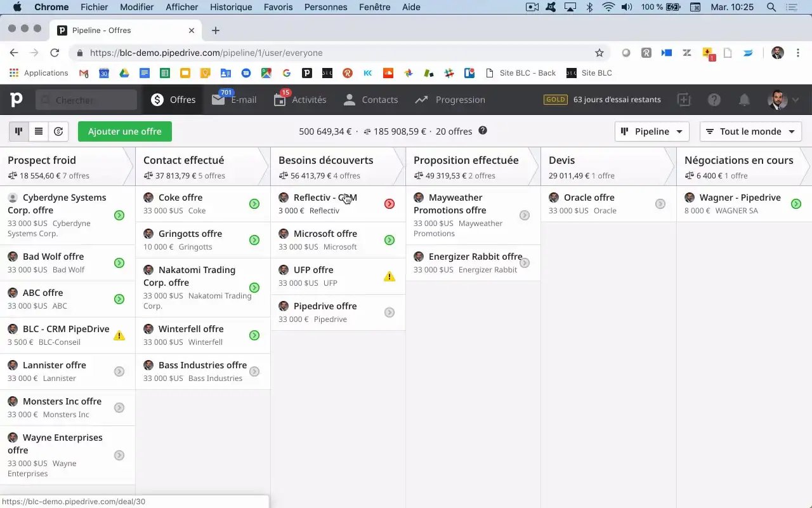Open the E-mail tab
The height and width of the screenshot is (508, 812).
pyautogui.click(x=234, y=100)
